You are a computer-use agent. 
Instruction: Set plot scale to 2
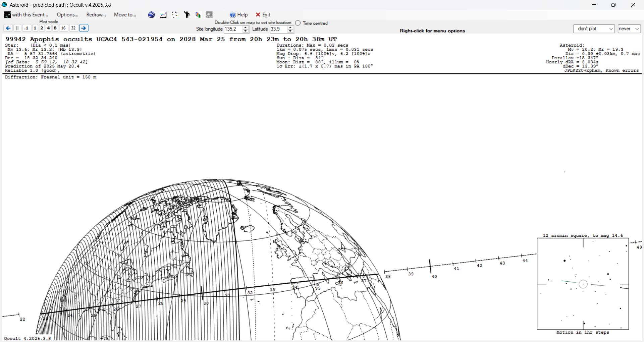point(42,28)
